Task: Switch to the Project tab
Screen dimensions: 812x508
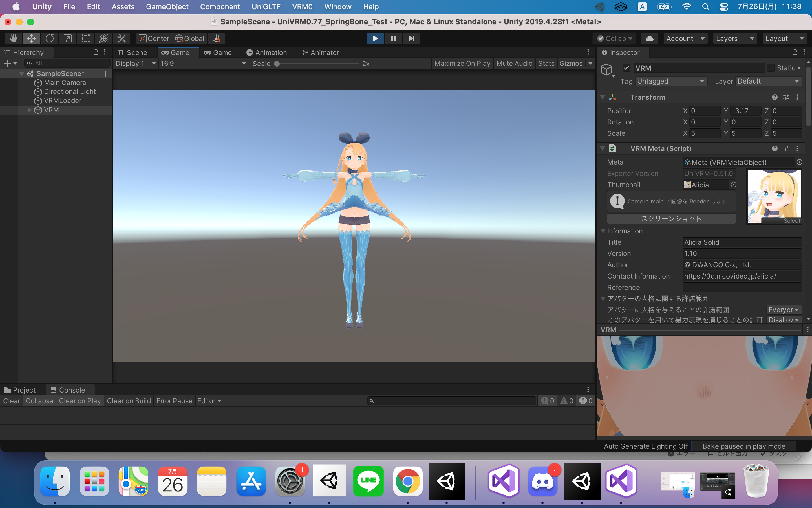Action: click(20, 390)
